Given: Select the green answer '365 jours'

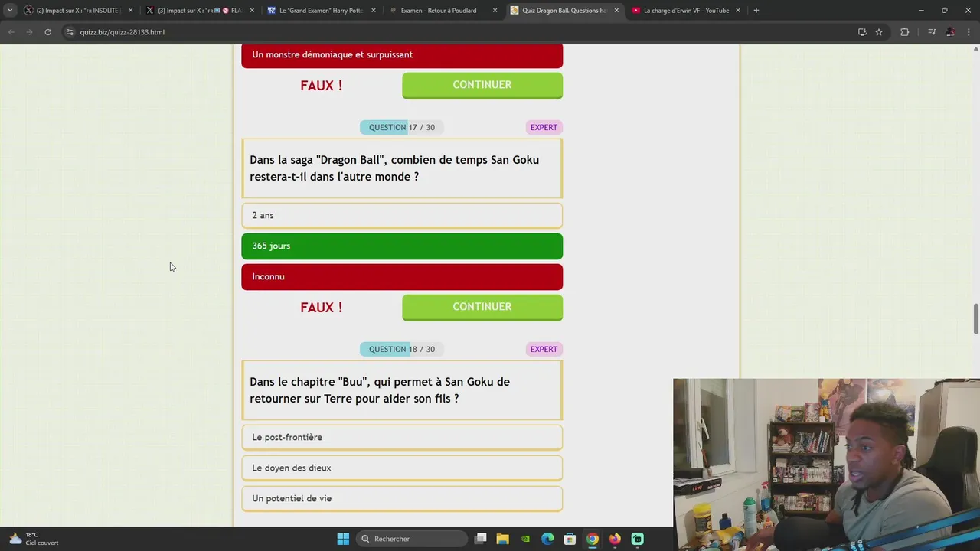Looking at the screenshot, I should pos(402,246).
